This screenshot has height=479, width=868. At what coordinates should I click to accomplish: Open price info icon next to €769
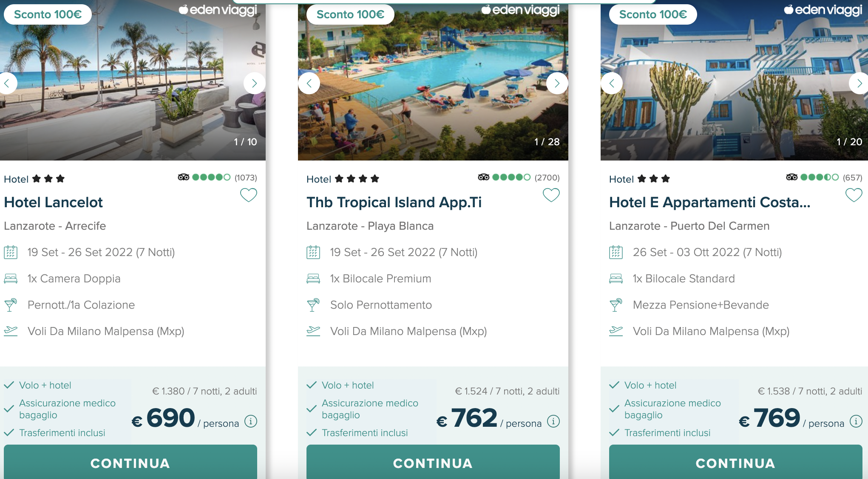856,421
